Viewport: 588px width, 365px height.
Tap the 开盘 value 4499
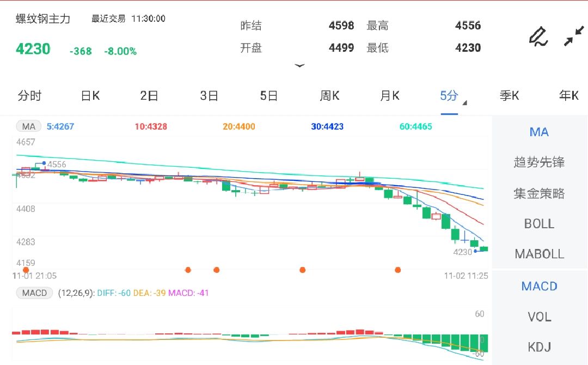(341, 47)
